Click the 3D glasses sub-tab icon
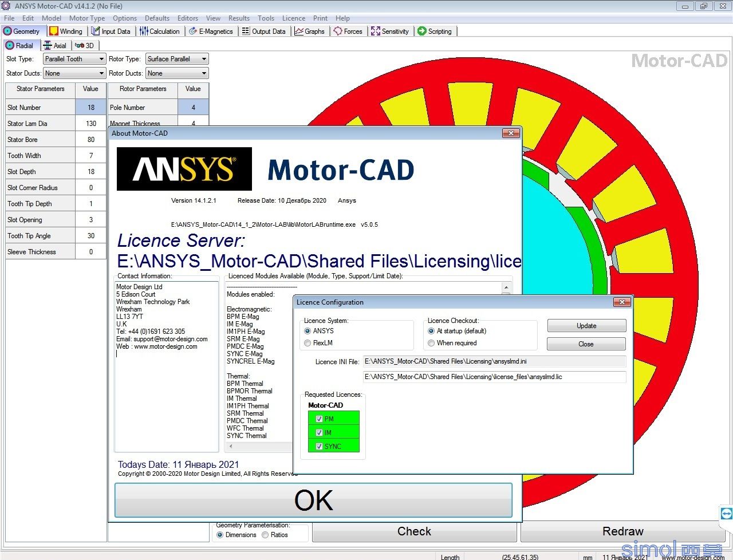The image size is (733, 560). [x=80, y=45]
